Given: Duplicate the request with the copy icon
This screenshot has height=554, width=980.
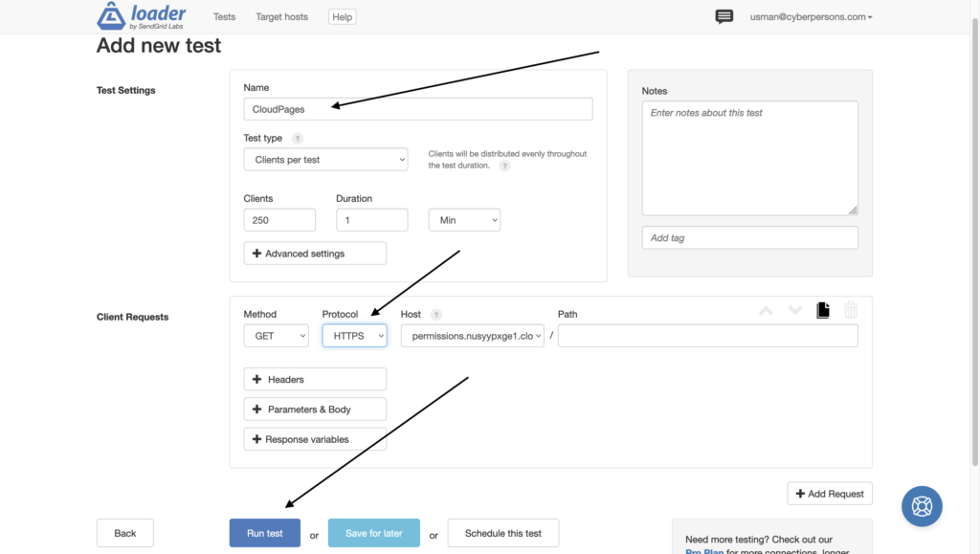Looking at the screenshot, I should coord(823,310).
